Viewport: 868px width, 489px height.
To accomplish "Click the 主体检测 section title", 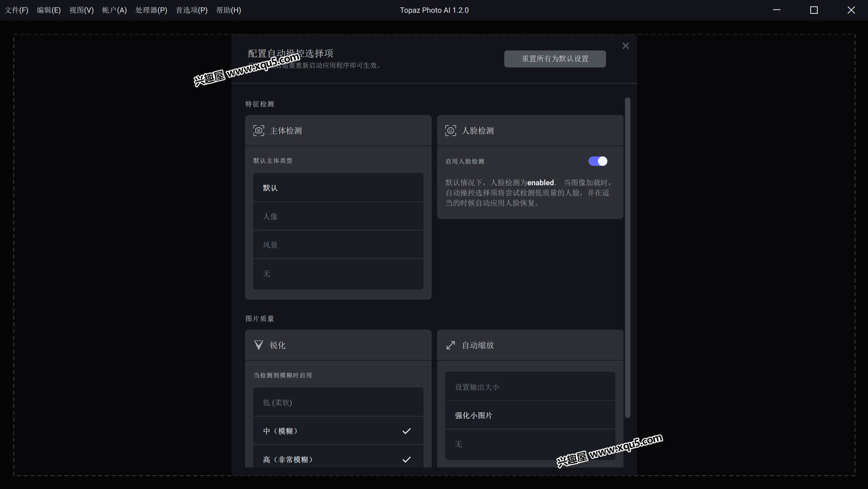I will tap(286, 130).
